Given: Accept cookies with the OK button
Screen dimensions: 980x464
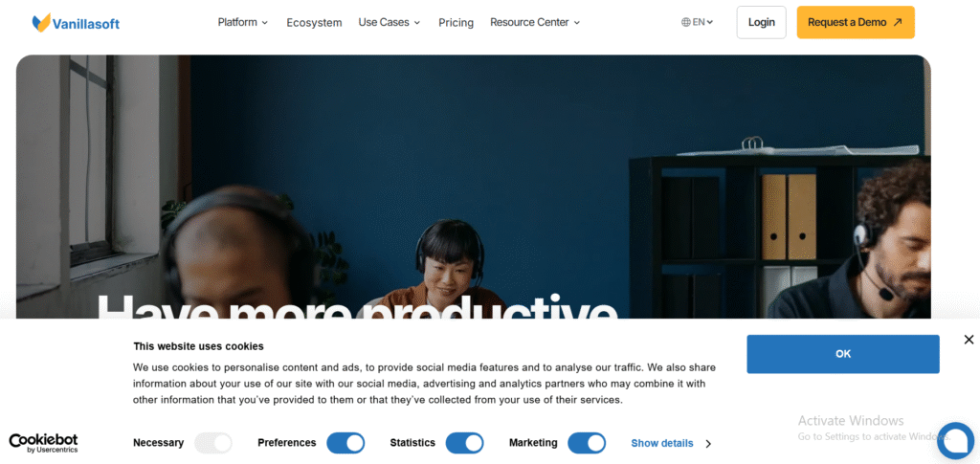Looking at the screenshot, I should coord(843,354).
